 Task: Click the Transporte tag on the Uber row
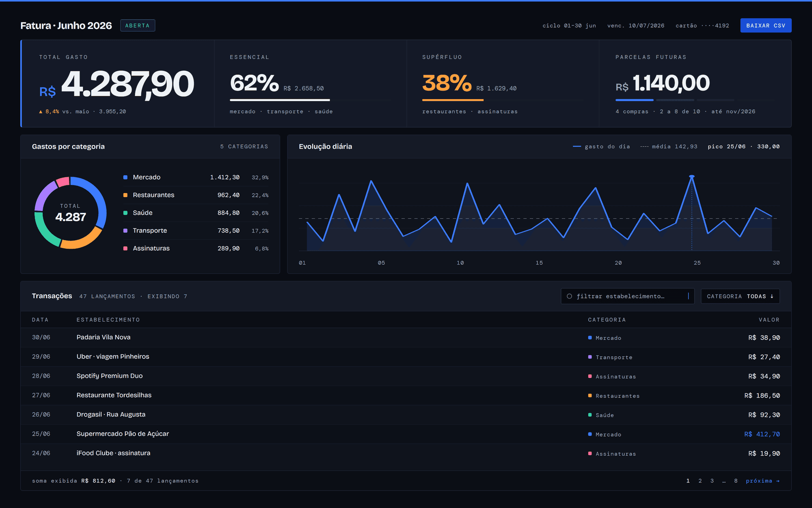(610, 357)
